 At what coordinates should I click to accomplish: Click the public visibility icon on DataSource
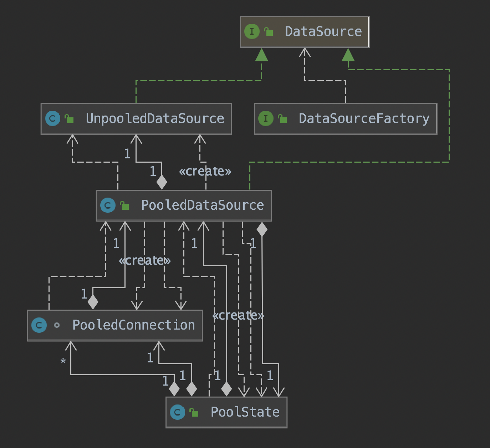[269, 32]
